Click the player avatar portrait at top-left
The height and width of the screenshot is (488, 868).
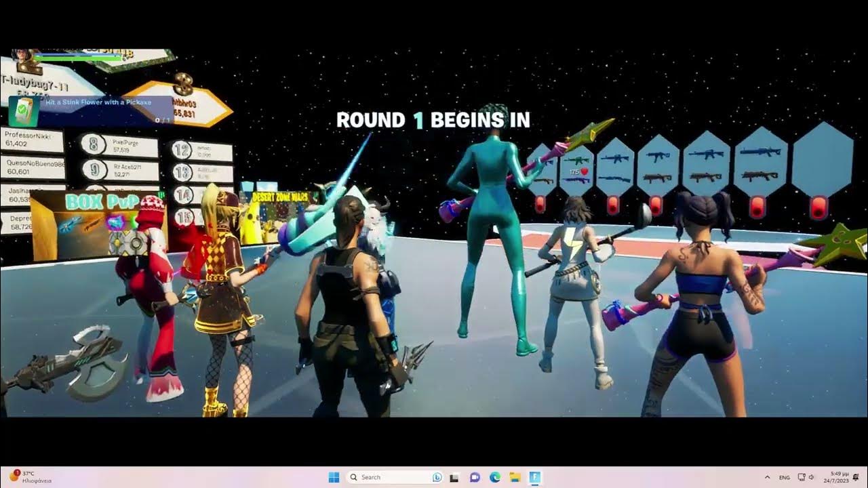tap(21, 56)
